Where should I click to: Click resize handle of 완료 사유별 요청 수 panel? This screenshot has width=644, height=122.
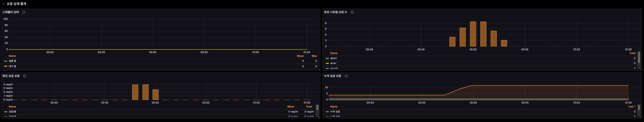click(x=641, y=69)
